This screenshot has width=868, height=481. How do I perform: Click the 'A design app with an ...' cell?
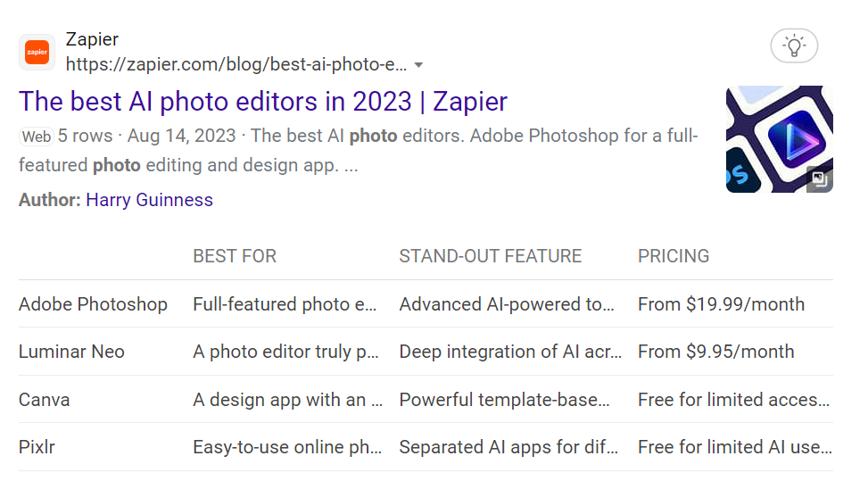(x=288, y=400)
